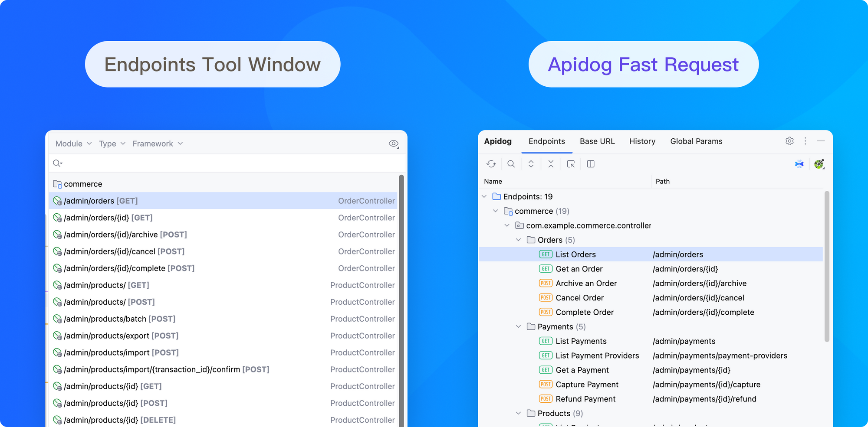Click the hide panel dash icon
Viewport: 868px width, 427px height.
[821, 141]
